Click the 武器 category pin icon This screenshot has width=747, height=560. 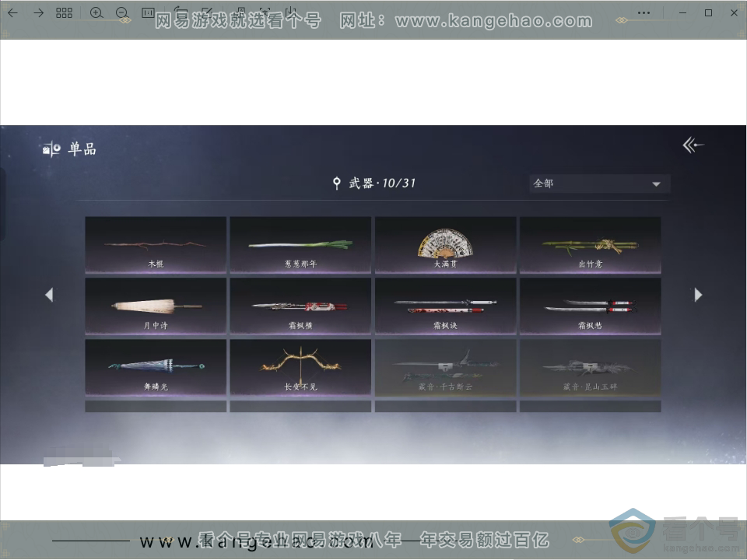pos(336,183)
